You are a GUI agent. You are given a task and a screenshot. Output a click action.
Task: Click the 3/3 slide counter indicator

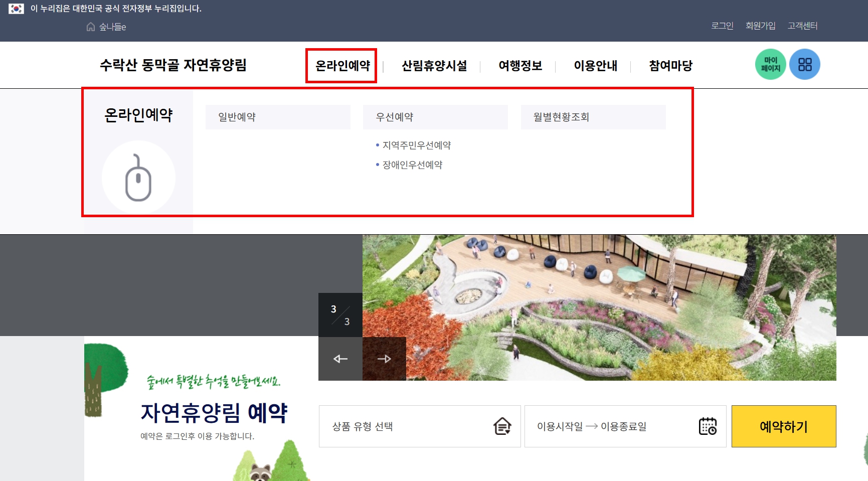coord(339,314)
